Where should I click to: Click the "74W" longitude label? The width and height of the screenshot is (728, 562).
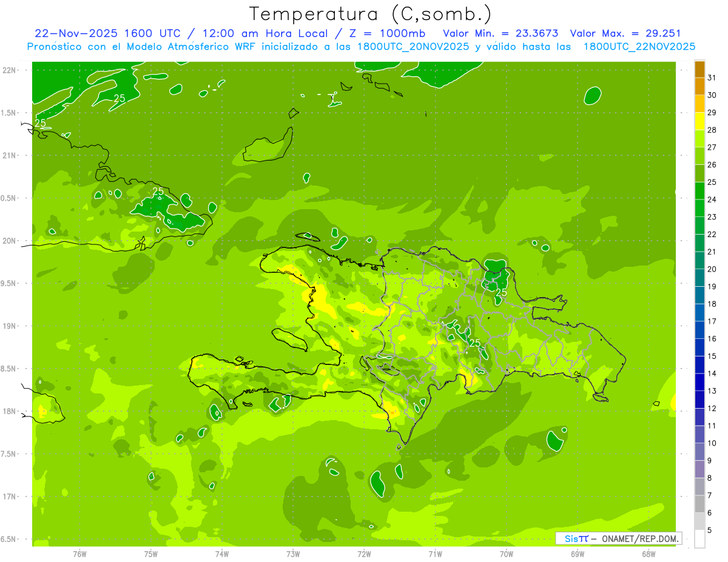point(222,554)
